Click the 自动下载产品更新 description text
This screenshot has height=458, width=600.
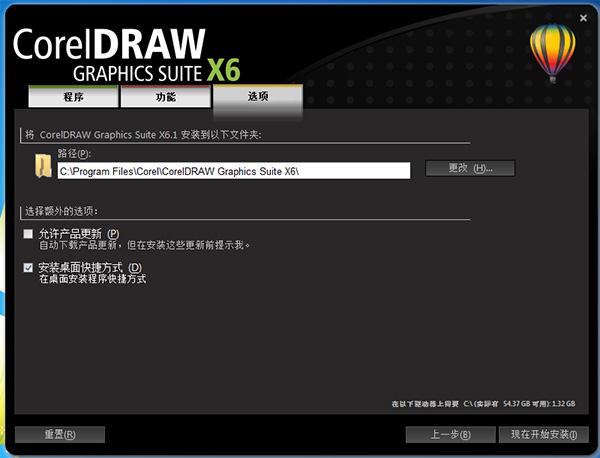[145, 245]
